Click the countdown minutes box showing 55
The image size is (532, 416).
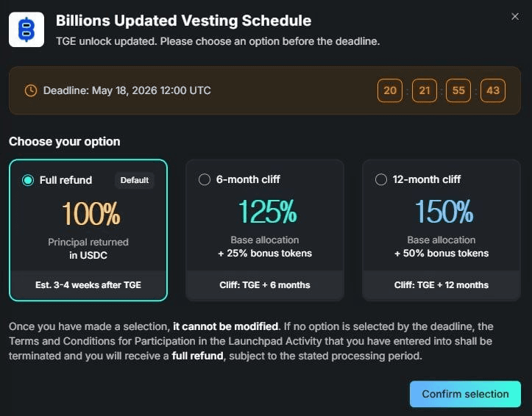[x=458, y=90]
